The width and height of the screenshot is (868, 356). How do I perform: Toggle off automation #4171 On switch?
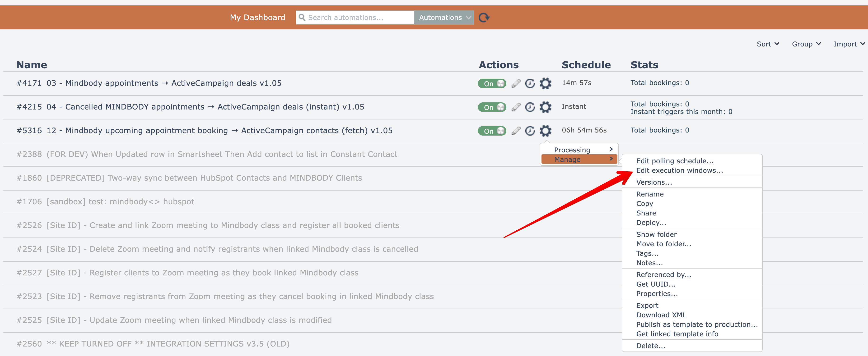(492, 83)
